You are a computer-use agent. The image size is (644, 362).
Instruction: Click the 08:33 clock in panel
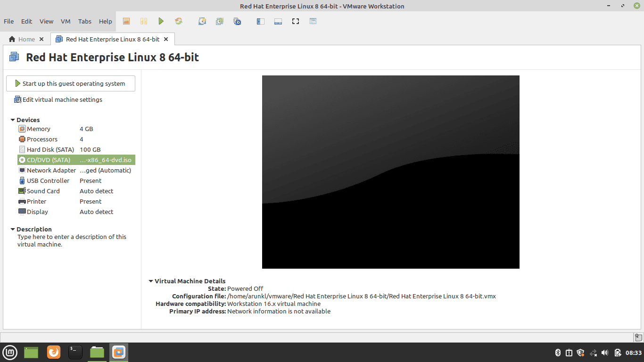[634, 353]
